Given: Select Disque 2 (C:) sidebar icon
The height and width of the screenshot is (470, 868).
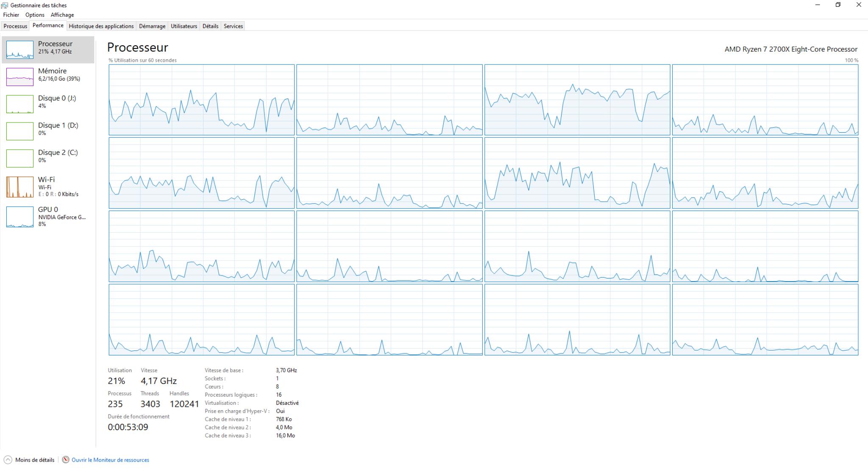Looking at the screenshot, I should point(19,158).
